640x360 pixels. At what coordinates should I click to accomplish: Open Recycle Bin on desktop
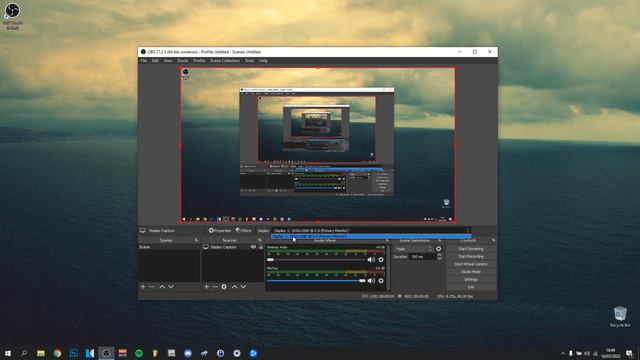click(x=620, y=317)
